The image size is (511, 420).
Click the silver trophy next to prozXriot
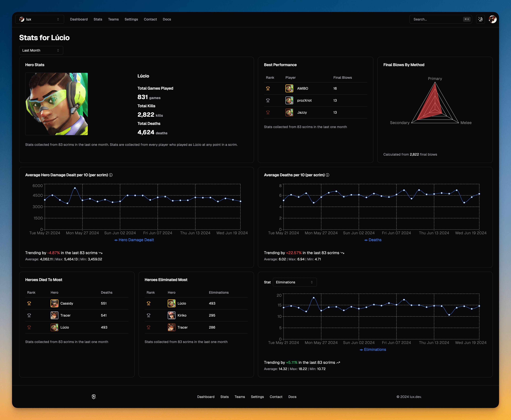pyautogui.click(x=268, y=100)
